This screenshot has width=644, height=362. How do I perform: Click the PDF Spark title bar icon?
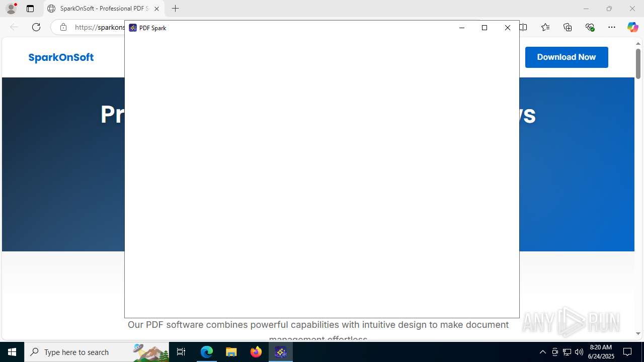coord(133,28)
